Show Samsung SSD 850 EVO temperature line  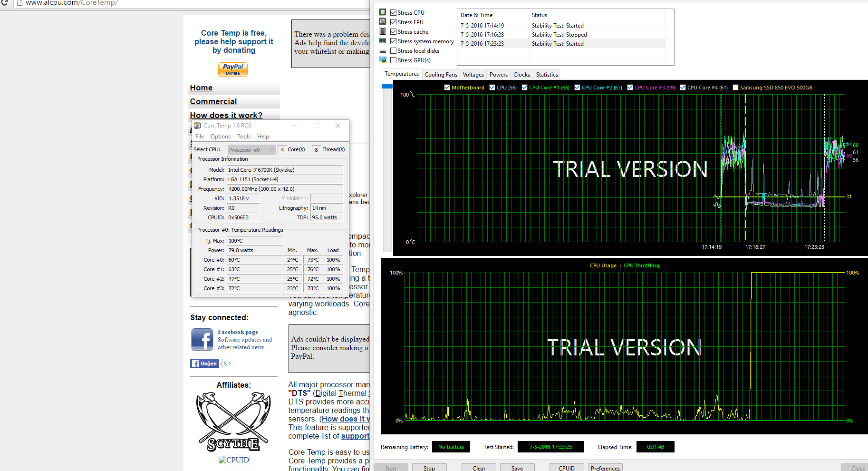(735, 88)
